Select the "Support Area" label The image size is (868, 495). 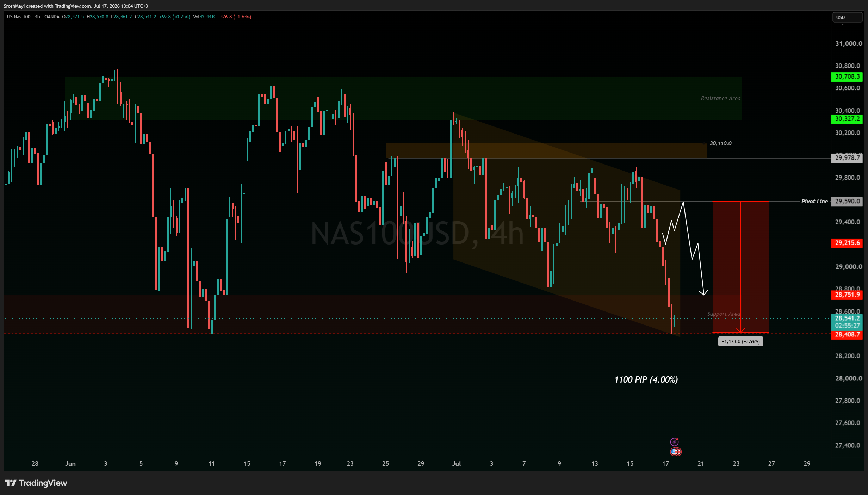coord(724,314)
